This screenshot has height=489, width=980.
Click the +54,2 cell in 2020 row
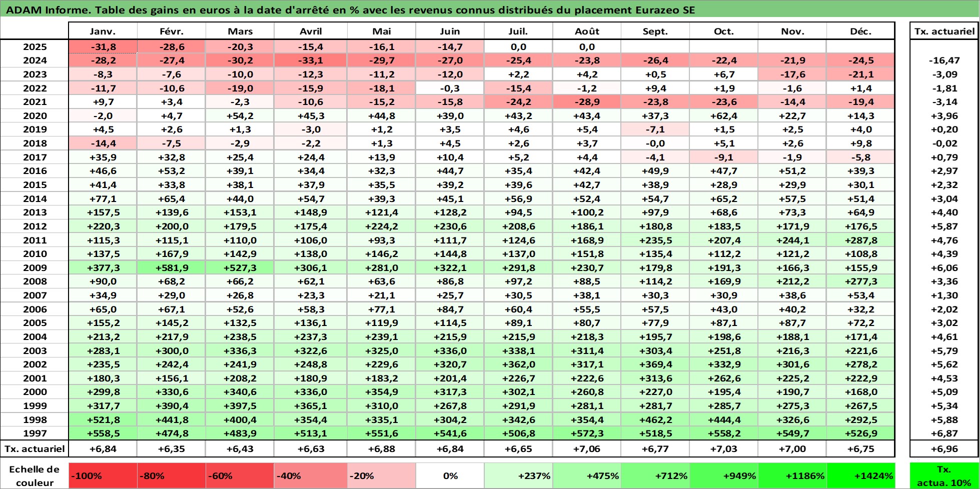pyautogui.click(x=240, y=116)
